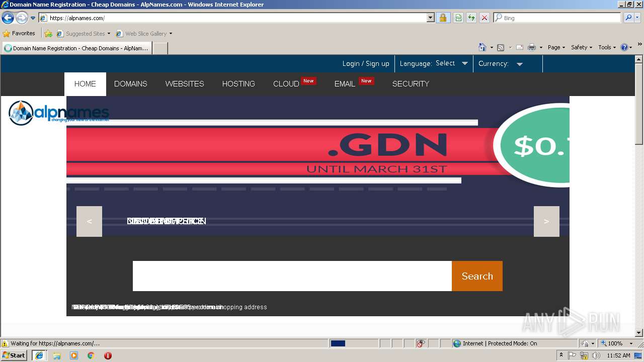644x362 pixels.
Task: Click the red antivirus taskbar icon
Action: click(x=108, y=355)
